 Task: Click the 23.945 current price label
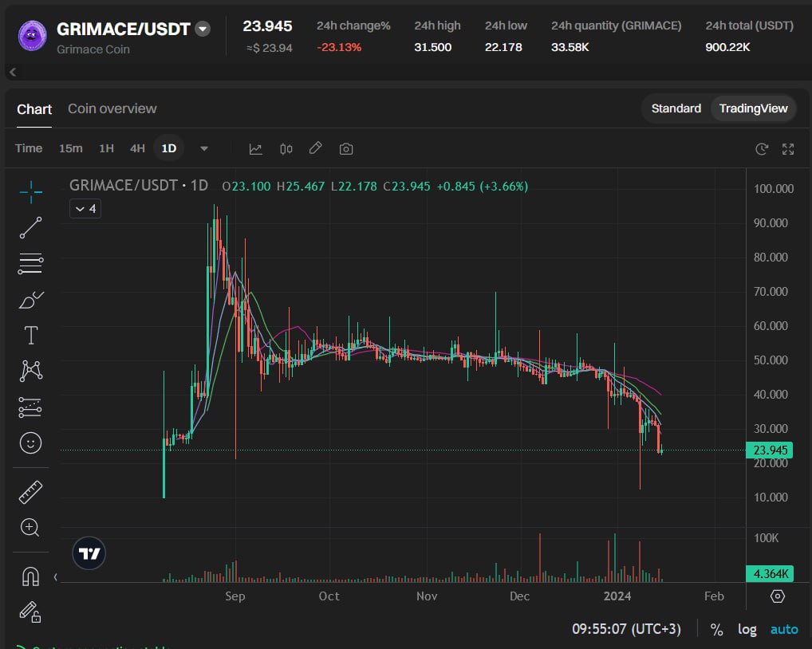[x=769, y=450]
